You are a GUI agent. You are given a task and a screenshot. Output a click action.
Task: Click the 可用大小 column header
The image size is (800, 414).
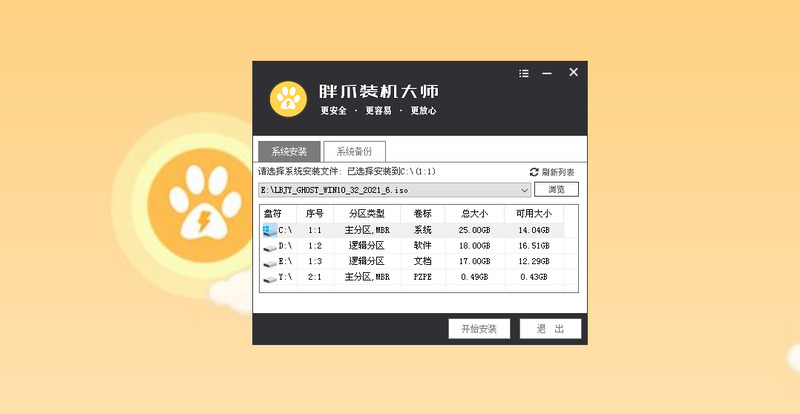[x=534, y=213]
